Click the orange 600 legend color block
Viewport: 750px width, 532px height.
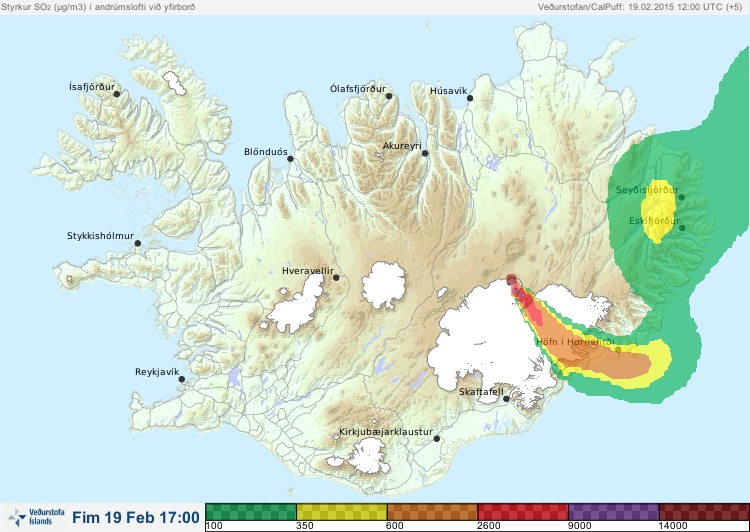432,511
